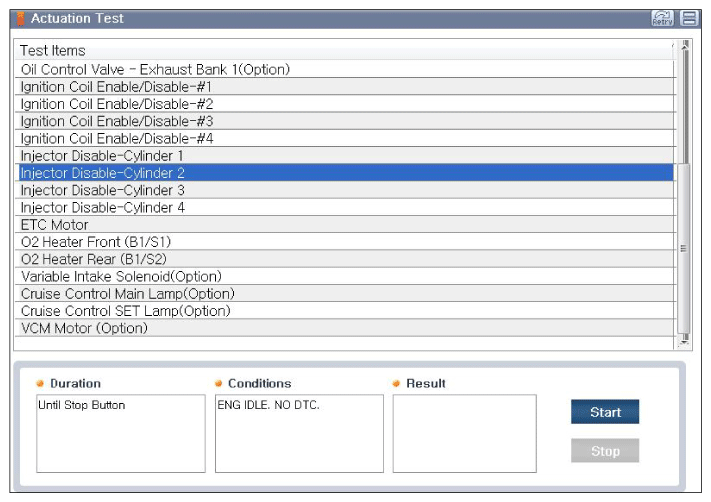This screenshot has width=711, height=502.
Task: Click scrollbar up arrow of test list
Action: point(685,44)
